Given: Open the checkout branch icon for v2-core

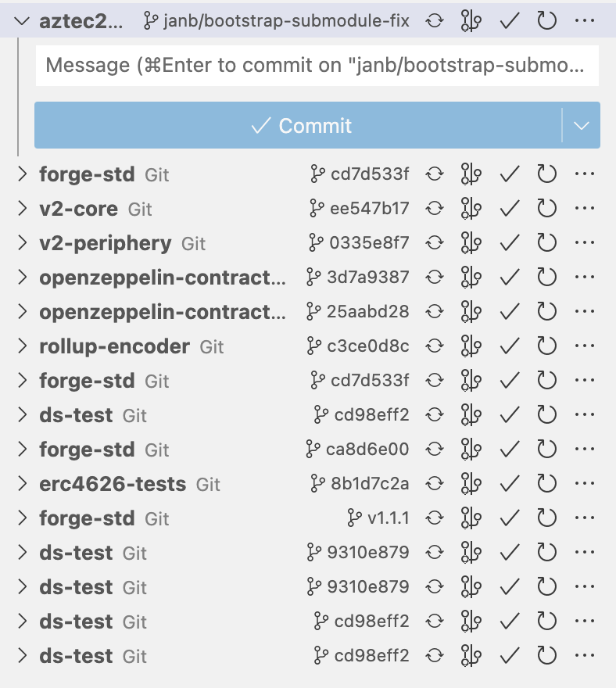Looking at the screenshot, I should tap(471, 208).
